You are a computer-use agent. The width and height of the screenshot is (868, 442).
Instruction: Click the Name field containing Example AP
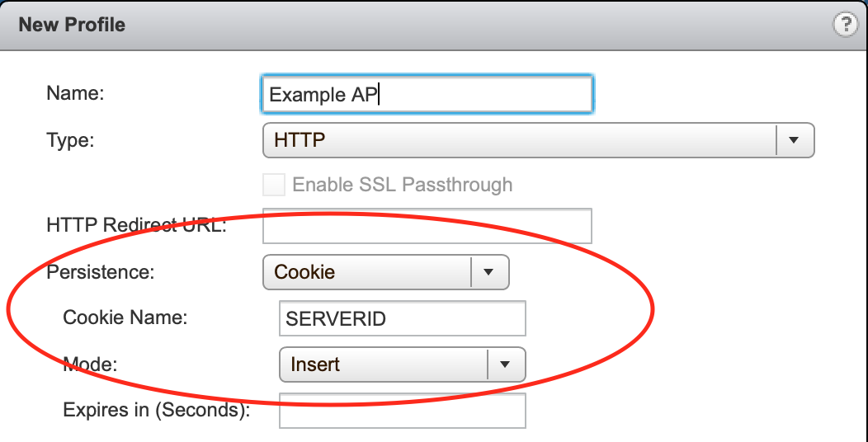coord(427,95)
